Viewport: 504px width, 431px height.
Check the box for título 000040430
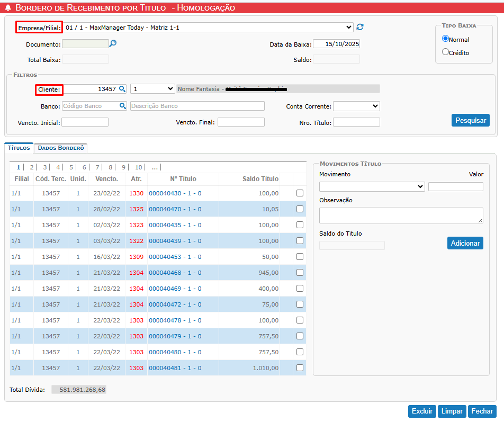click(300, 193)
